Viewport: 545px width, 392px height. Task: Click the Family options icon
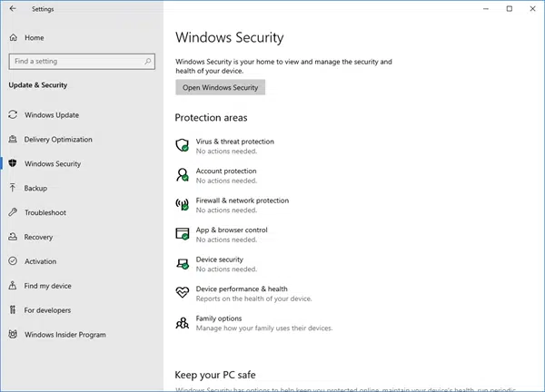181,322
